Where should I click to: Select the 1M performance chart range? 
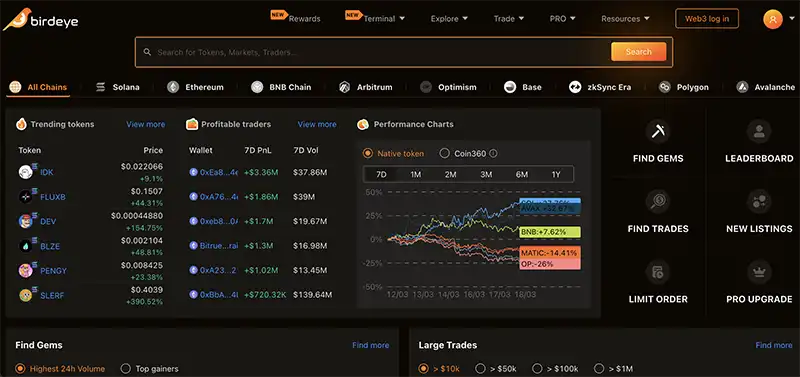(416, 174)
